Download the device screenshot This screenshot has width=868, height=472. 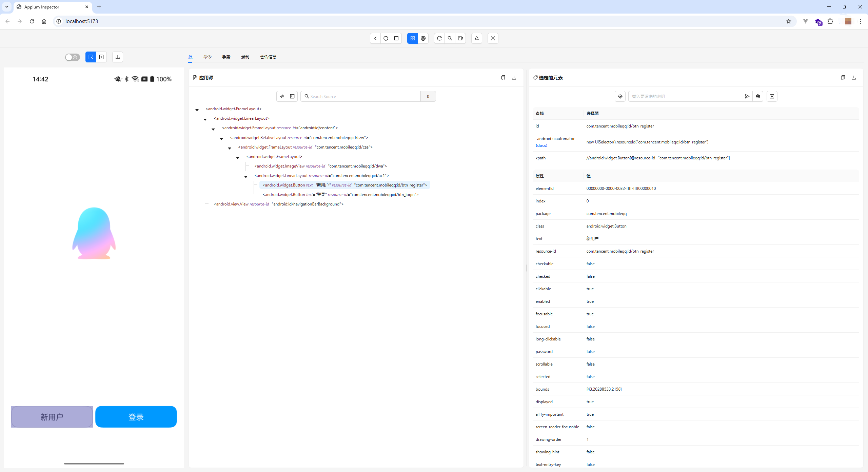pyautogui.click(x=117, y=57)
